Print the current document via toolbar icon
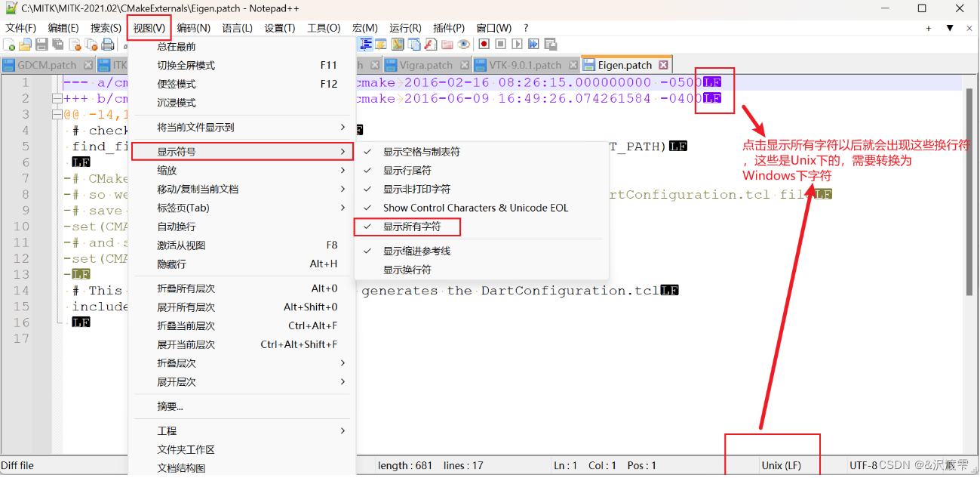980x478 pixels. (107, 44)
